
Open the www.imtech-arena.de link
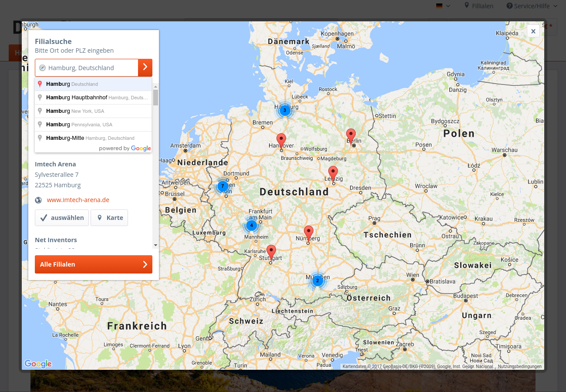[x=78, y=200]
